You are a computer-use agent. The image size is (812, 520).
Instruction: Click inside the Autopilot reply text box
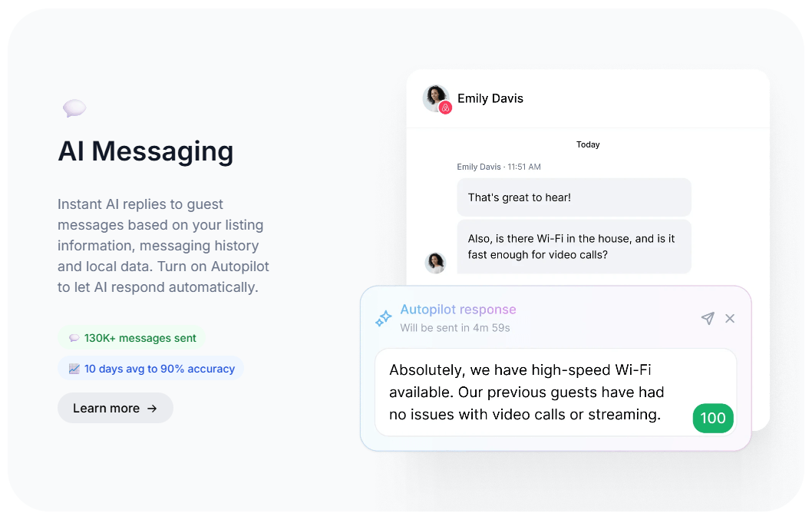(530, 392)
